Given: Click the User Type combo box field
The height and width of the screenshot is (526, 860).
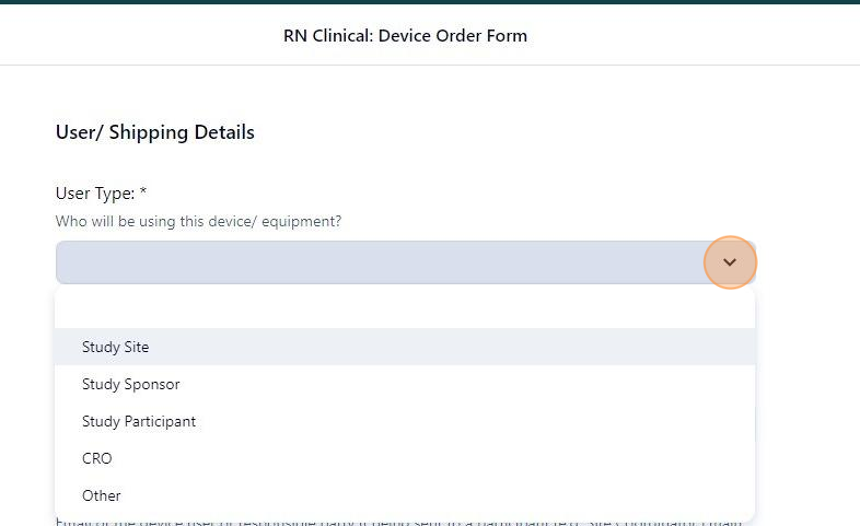Looking at the screenshot, I should [x=405, y=262].
